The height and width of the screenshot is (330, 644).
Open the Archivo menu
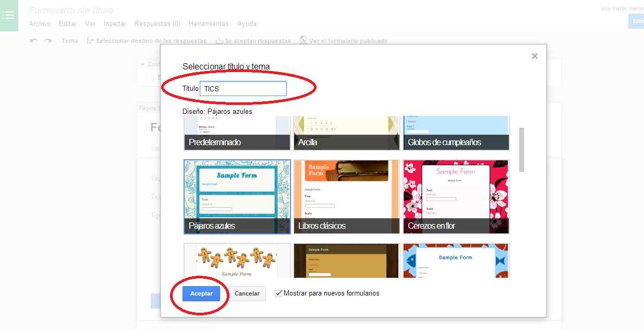pos(40,24)
